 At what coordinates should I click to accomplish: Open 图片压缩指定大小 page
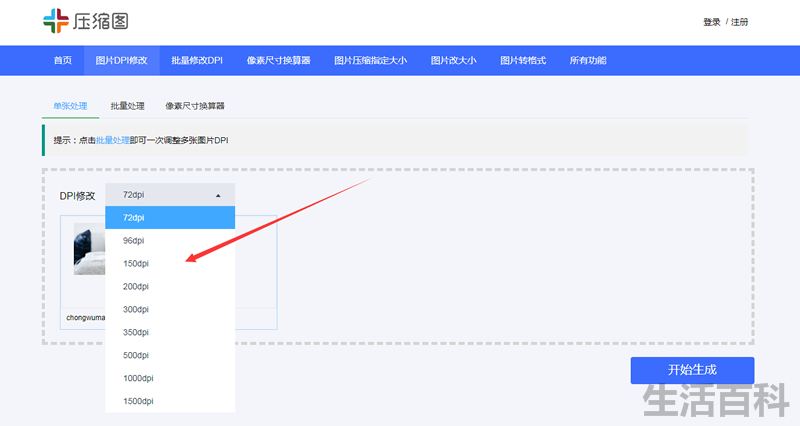tap(370, 60)
